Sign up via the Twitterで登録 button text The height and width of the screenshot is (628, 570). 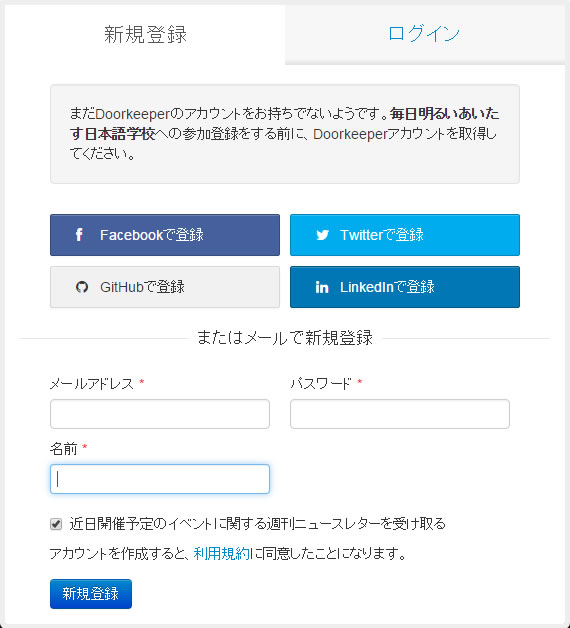(x=382, y=235)
